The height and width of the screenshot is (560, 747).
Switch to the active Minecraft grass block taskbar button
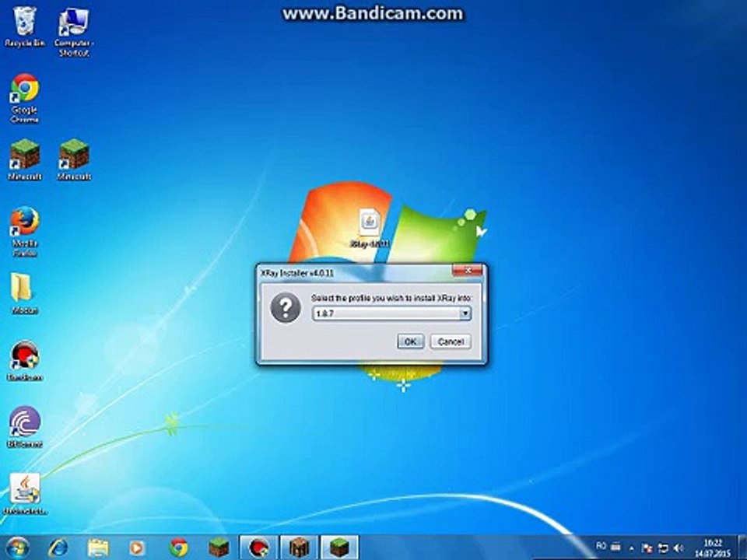(x=339, y=548)
